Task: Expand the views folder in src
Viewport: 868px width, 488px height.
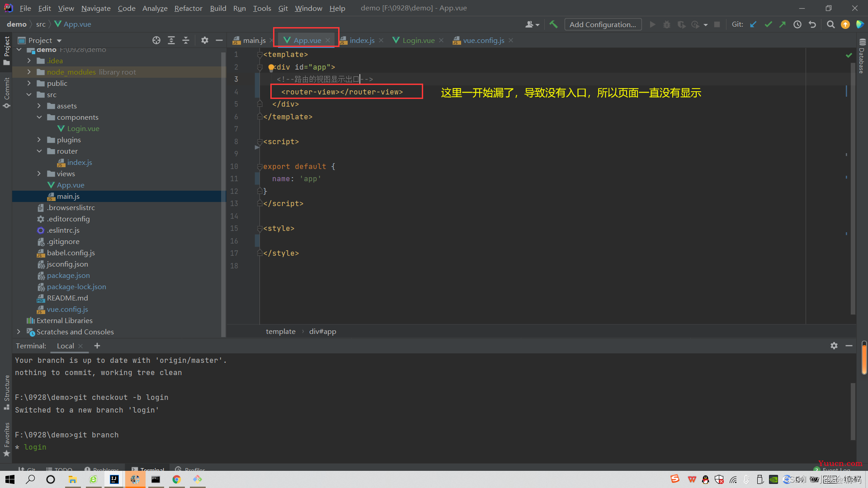Action: [x=38, y=174]
